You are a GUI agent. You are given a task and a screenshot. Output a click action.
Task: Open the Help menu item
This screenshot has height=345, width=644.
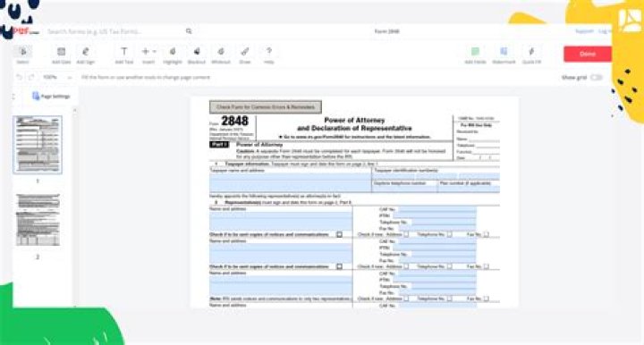pyautogui.click(x=269, y=55)
